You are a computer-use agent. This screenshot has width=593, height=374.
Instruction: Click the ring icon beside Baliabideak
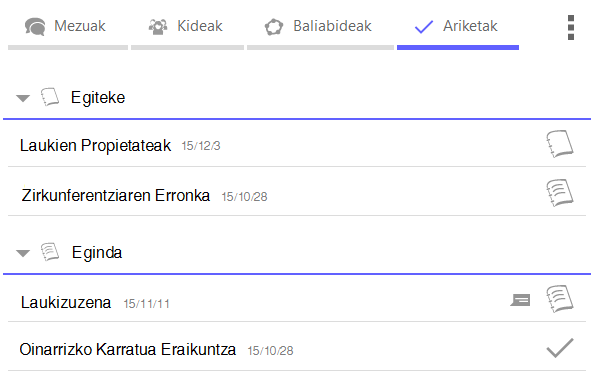(274, 27)
